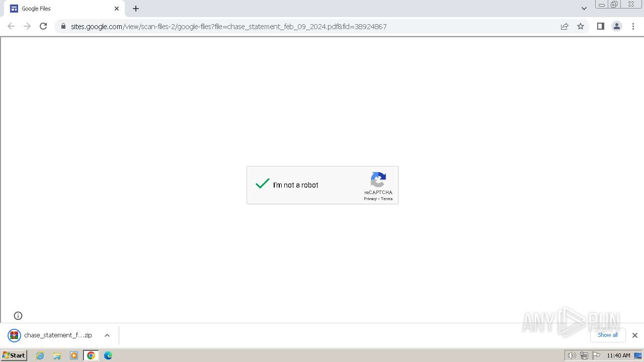The image size is (644, 362).
Task: Open the reCAPTCHA Terms link
Action: click(386, 199)
